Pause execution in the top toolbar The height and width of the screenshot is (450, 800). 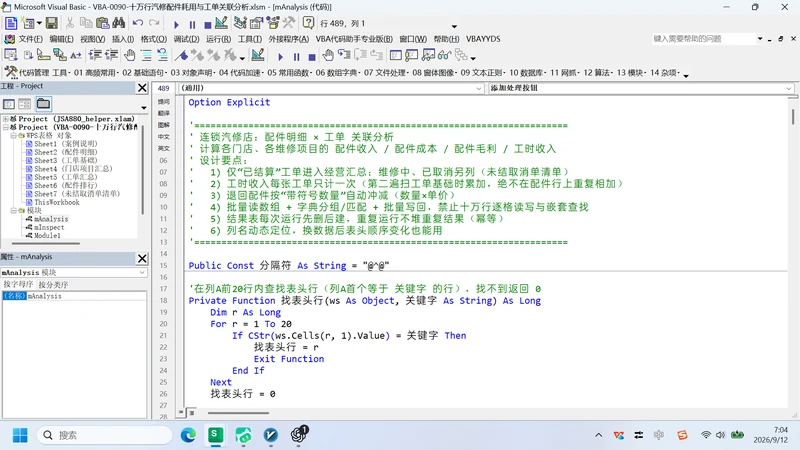coord(192,24)
